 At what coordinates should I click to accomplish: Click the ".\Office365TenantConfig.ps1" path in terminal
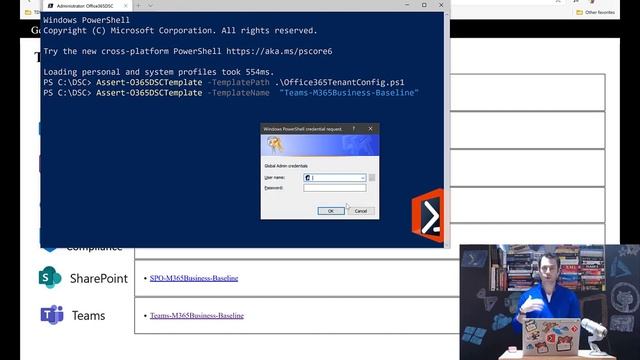click(340, 82)
